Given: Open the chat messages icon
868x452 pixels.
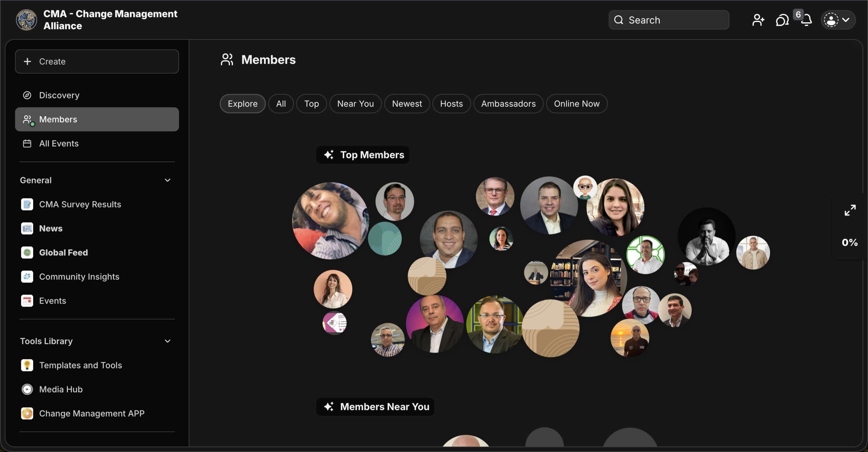Looking at the screenshot, I should [782, 20].
